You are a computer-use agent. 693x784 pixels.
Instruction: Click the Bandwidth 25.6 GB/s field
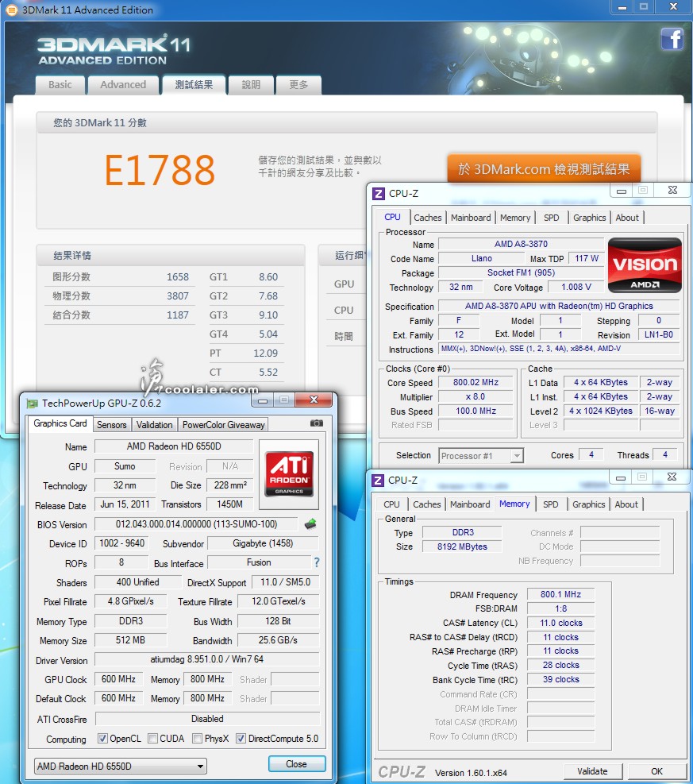pyautogui.click(x=278, y=640)
